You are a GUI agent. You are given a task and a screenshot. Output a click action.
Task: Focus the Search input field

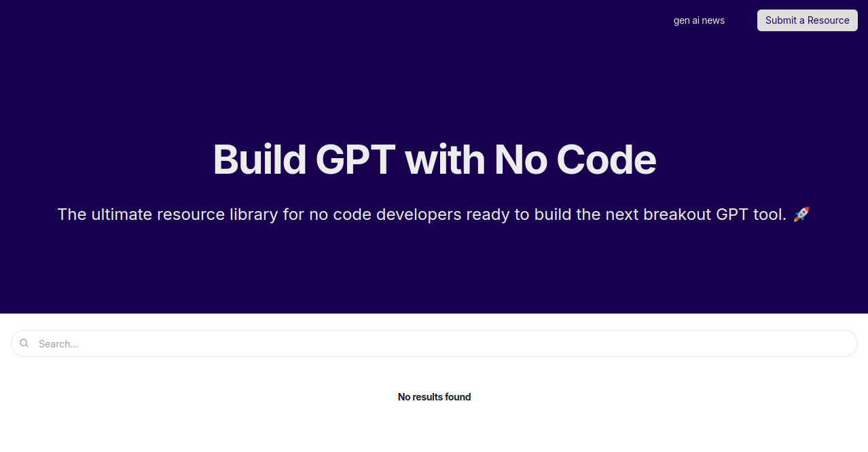pyautogui.click(x=434, y=343)
